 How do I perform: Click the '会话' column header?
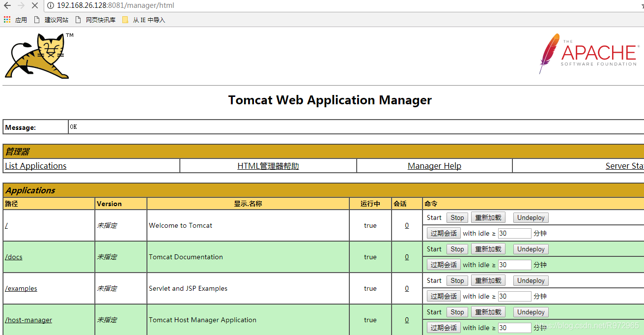[x=400, y=204]
